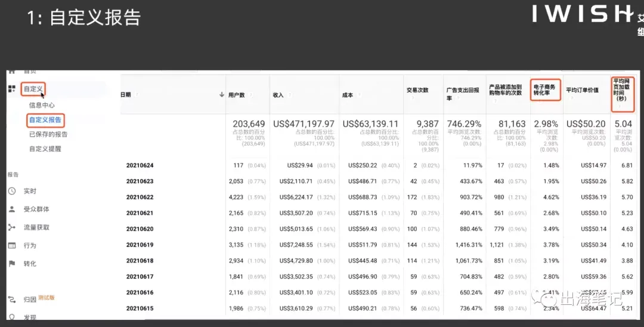Expand the 转化 reports section
Image resolution: width=644 pixels, height=327 pixels.
tap(30, 263)
